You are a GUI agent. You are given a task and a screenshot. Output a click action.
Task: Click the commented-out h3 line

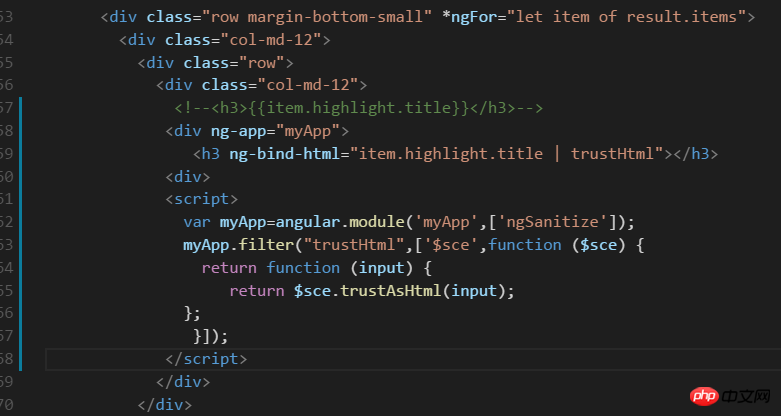[359, 108]
